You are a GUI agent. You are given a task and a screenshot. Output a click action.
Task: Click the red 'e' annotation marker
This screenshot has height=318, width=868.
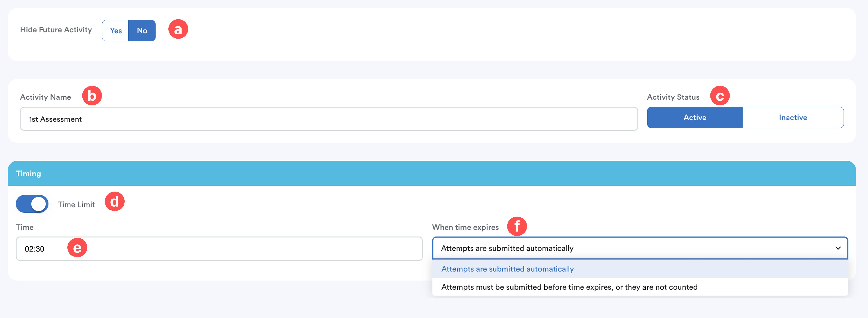[77, 248]
